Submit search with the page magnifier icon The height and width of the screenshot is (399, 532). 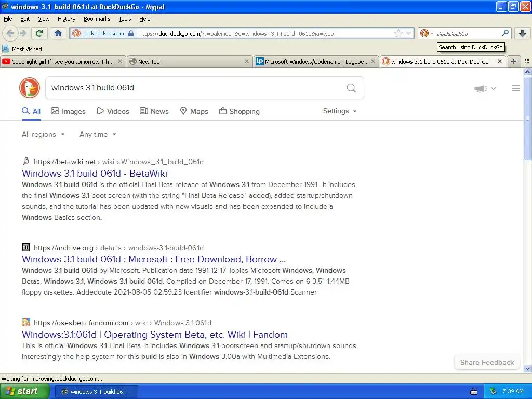pyautogui.click(x=351, y=88)
